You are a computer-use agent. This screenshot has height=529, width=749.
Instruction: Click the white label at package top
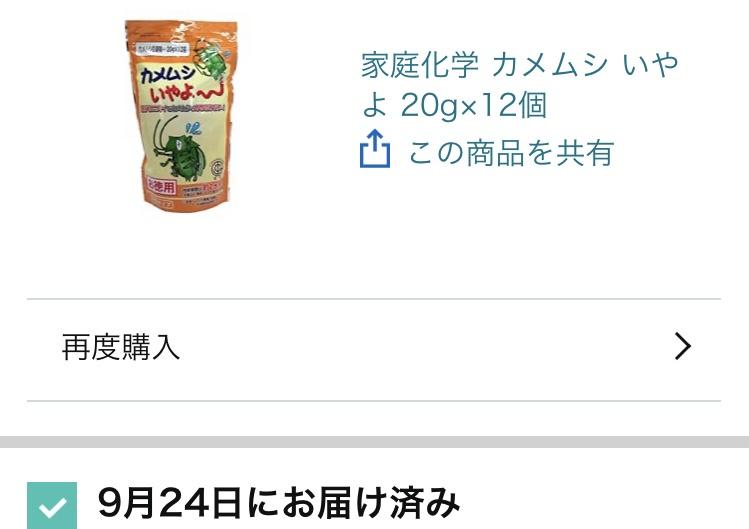click(x=163, y=49)
